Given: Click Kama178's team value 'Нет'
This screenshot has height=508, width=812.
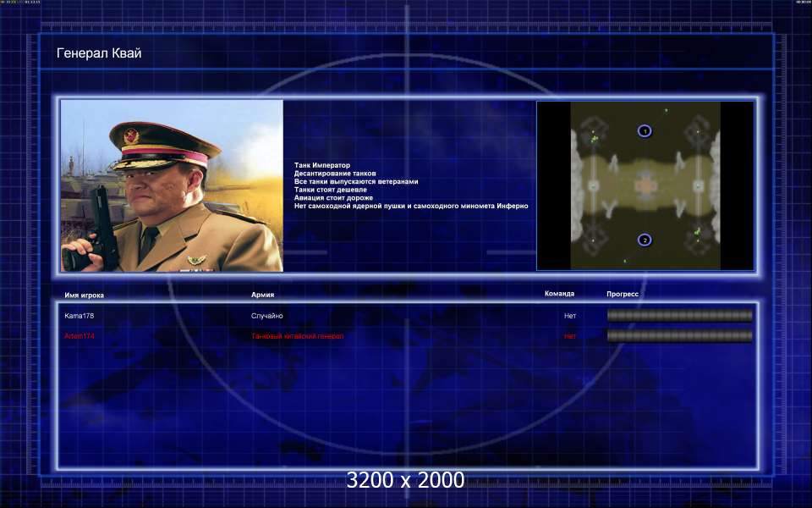Looking at the screenshot, I should click(570, 316).
